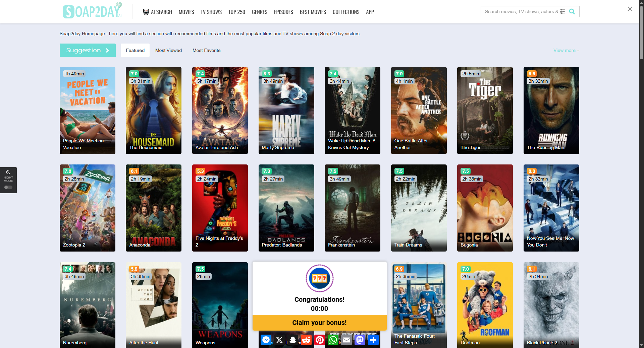Click the Soap2day logo
The image size is (644, 348).
[x=92, y=11]
